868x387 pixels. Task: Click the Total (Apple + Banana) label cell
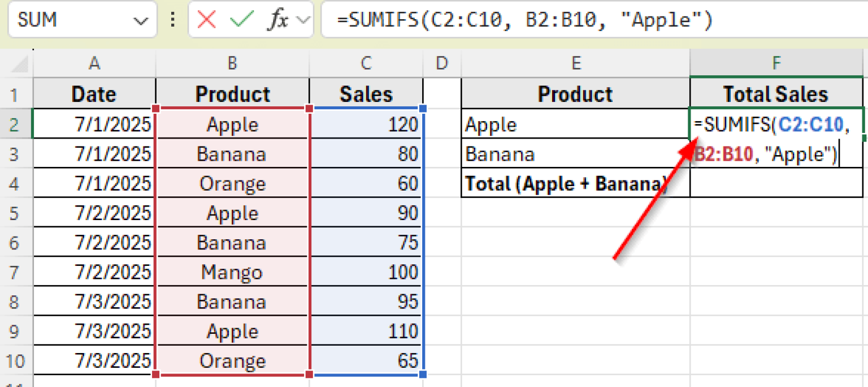(x=576, y=183)
